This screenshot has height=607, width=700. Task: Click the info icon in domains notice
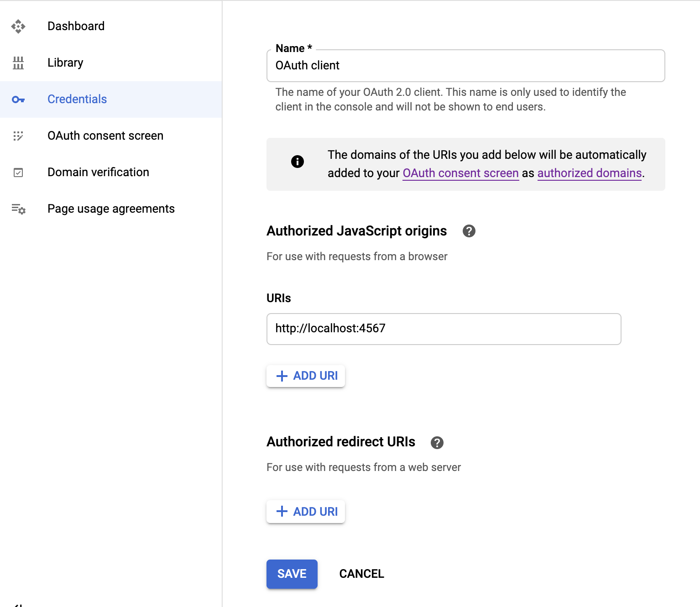tap(298, 162)
